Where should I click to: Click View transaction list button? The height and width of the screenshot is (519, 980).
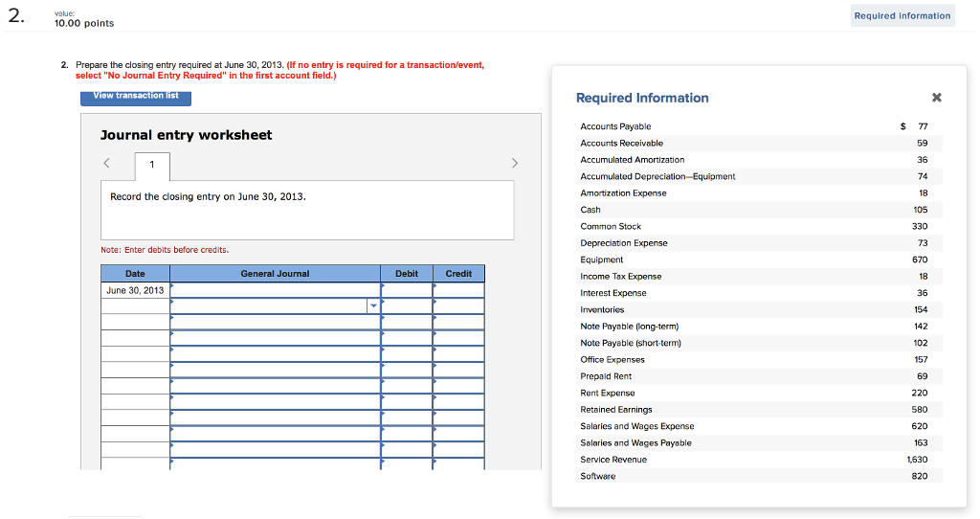[136, 97]
